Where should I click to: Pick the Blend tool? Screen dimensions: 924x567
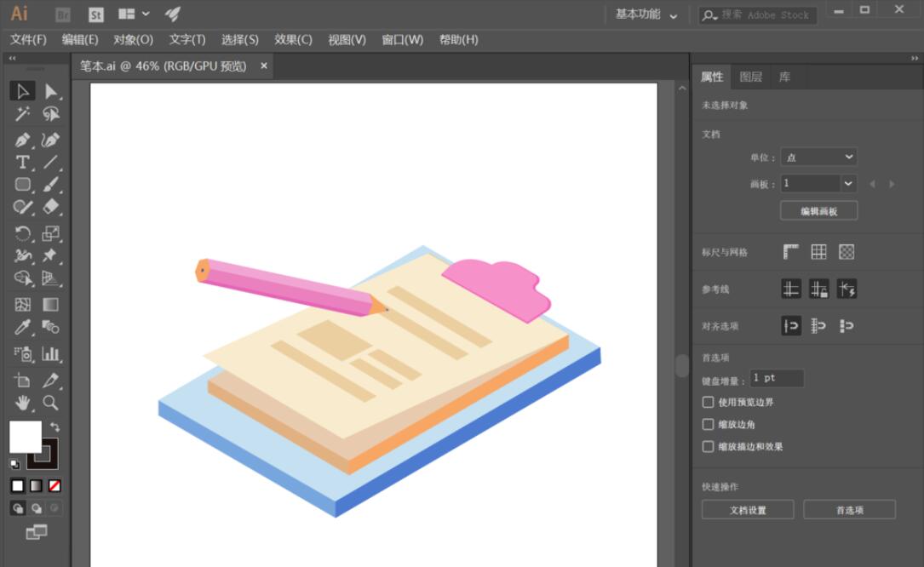pos(51,327)
